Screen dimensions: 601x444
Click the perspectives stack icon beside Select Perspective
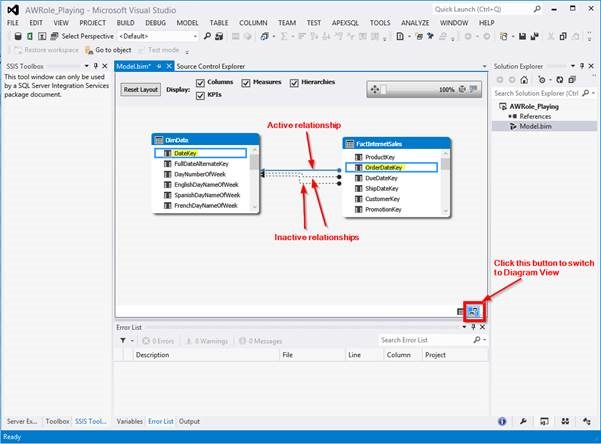click(55, 36)
